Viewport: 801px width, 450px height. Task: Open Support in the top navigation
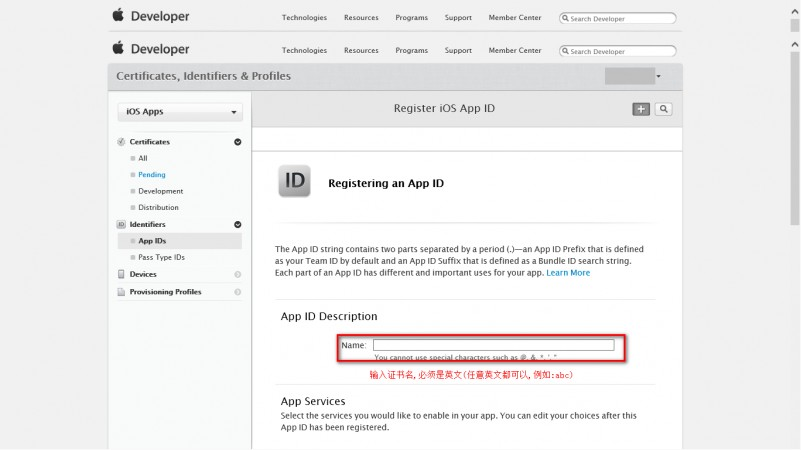(x=458, y=17)
